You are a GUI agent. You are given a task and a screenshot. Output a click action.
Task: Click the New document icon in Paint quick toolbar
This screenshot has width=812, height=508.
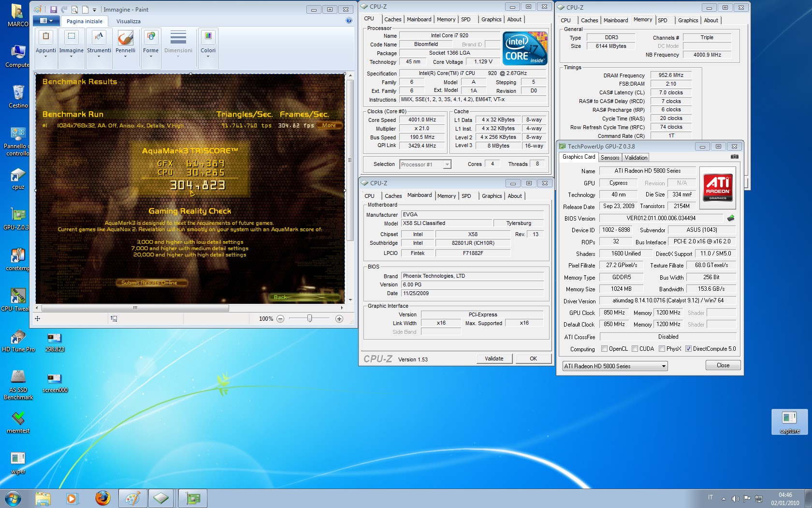(85, 9)
